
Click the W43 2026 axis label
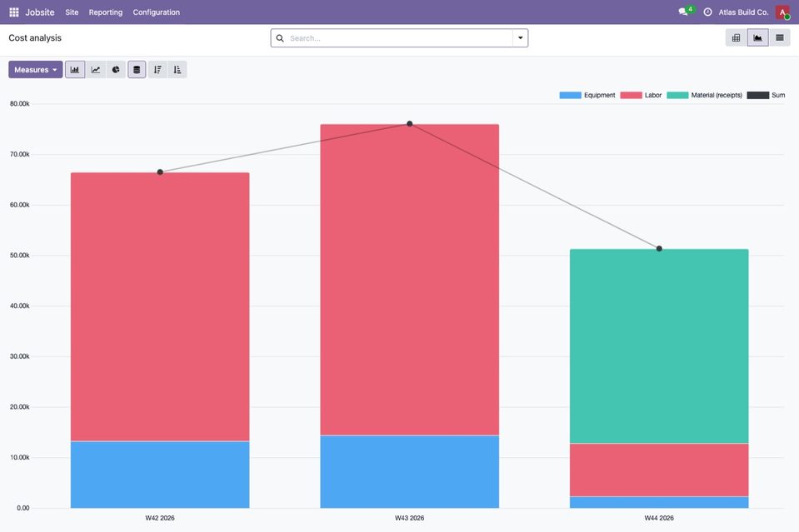coord(410,518)
